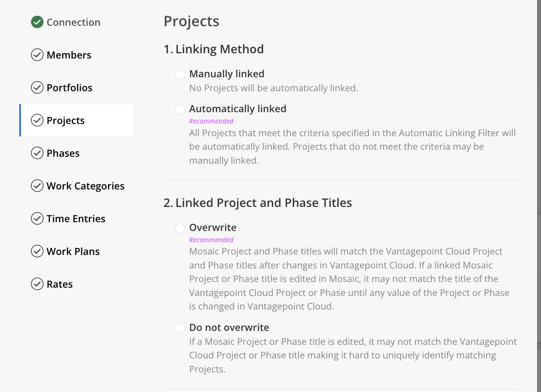Click the Phases checkmark icon
The width and height of the screenshot is (541, 392).
pos(37,153)
